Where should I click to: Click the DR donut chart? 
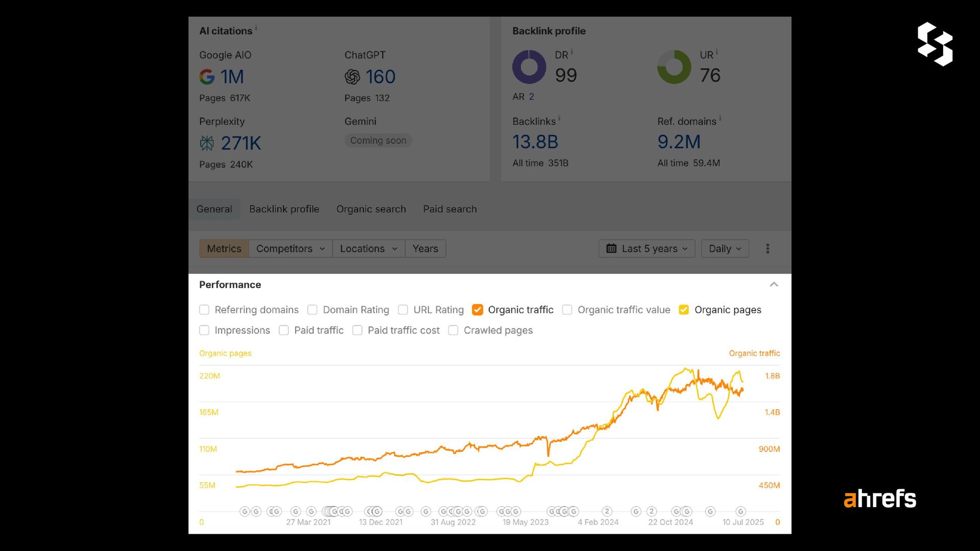(529, 67)
